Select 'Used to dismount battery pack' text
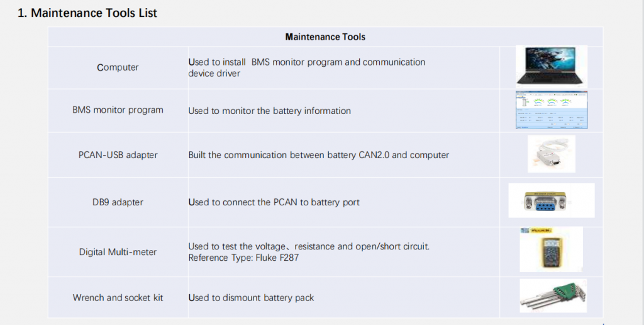The image size is (644, 325). (x=251, y=298)
